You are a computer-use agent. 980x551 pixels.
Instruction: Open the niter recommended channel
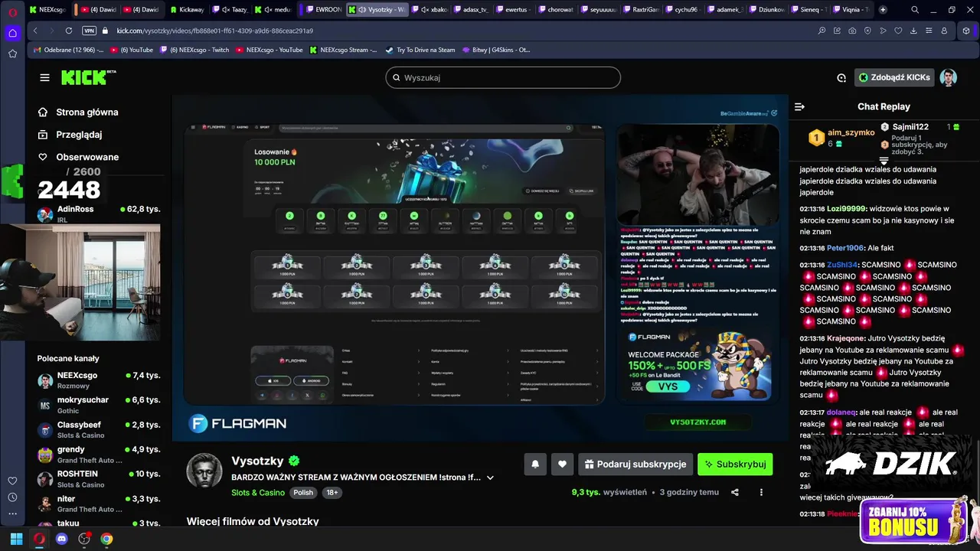tap(98, 504)
